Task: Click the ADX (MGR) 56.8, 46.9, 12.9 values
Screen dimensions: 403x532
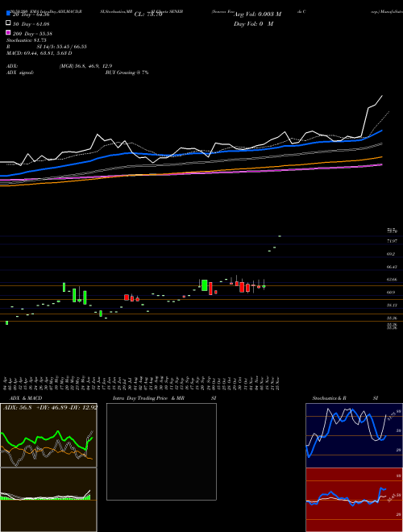Action: (x=85, y=66)
